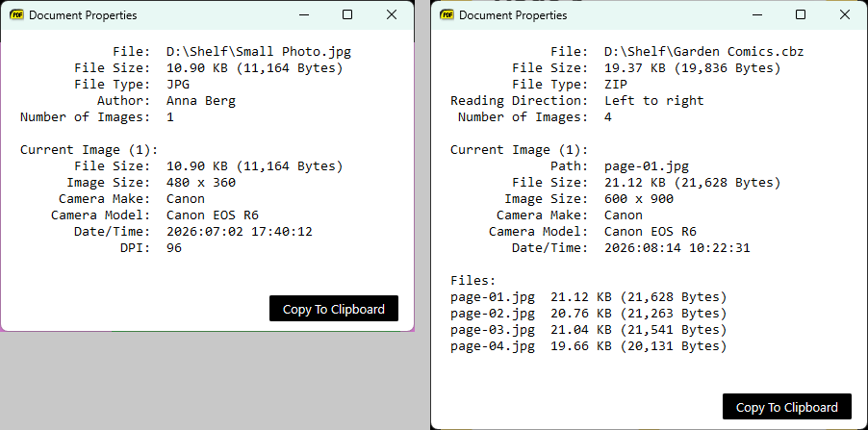Image resolution: width=868 pixels, height=430 pixels.
Task: Click the DPI value 96
Action: 174,248
